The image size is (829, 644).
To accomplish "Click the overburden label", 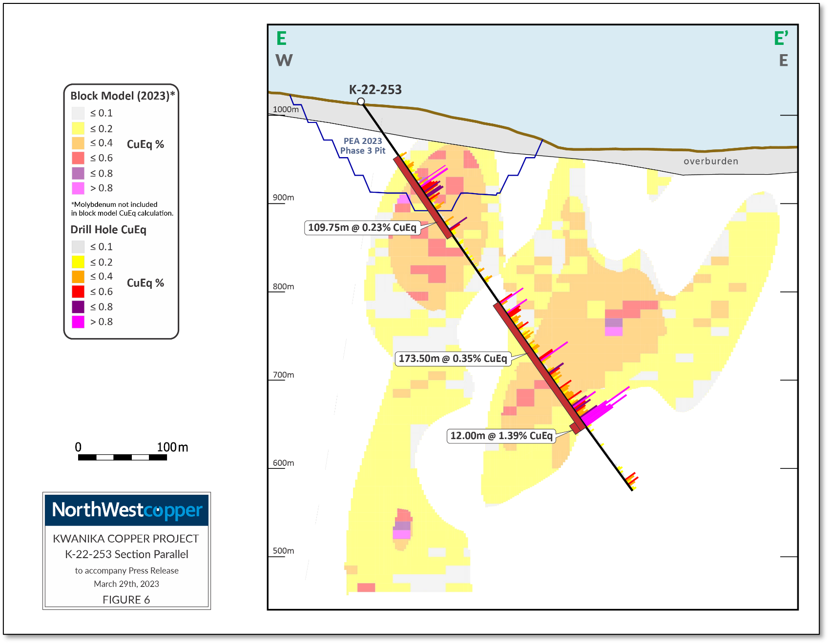I will pos(711,161).
